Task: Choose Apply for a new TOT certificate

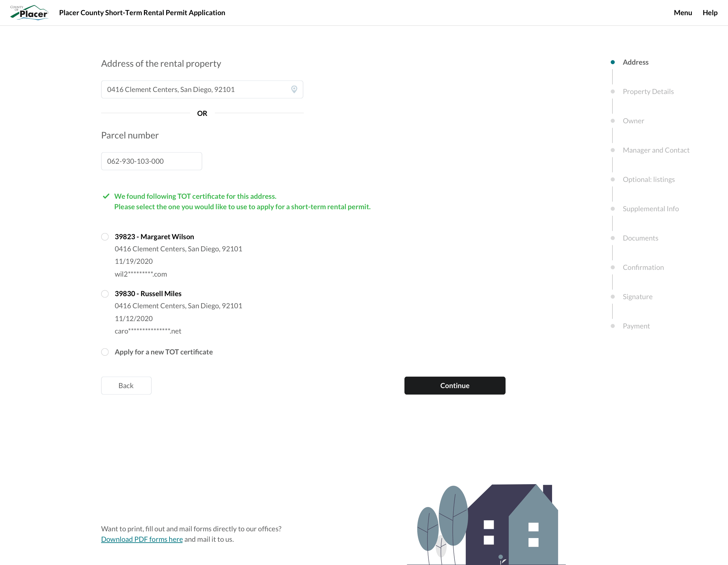Action: click(105, 352)
